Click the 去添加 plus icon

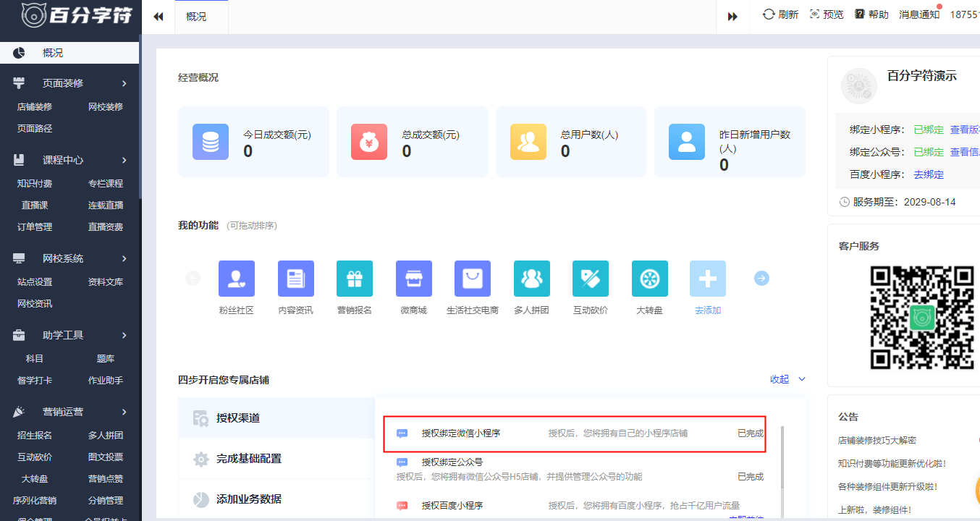(x=708, y=279)
